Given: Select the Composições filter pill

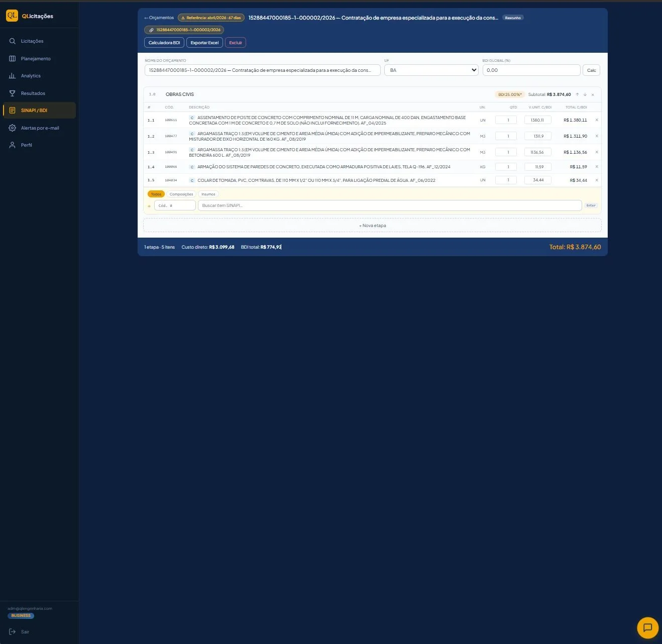Looking at the screenshot, I should coord(181,194).
